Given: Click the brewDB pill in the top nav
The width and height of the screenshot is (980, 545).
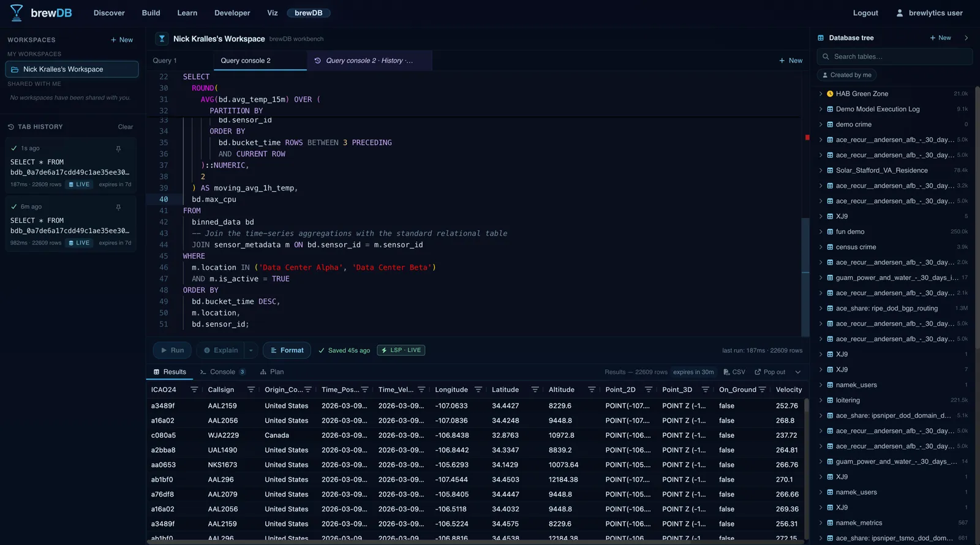Looking at the screenshot, I should (x=309, y=13).
